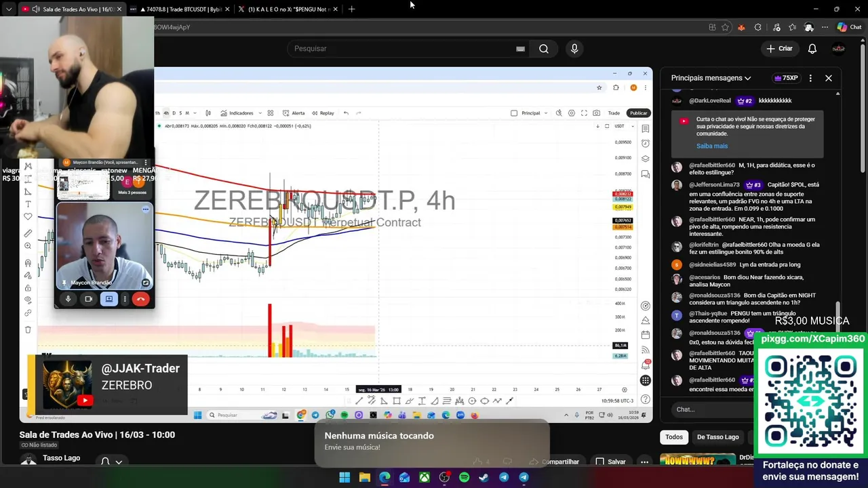The width and height of the screenshot is (868, 488).
Task: Open the Principais mensagens chat dropdown
Action: tap(711, 78)
